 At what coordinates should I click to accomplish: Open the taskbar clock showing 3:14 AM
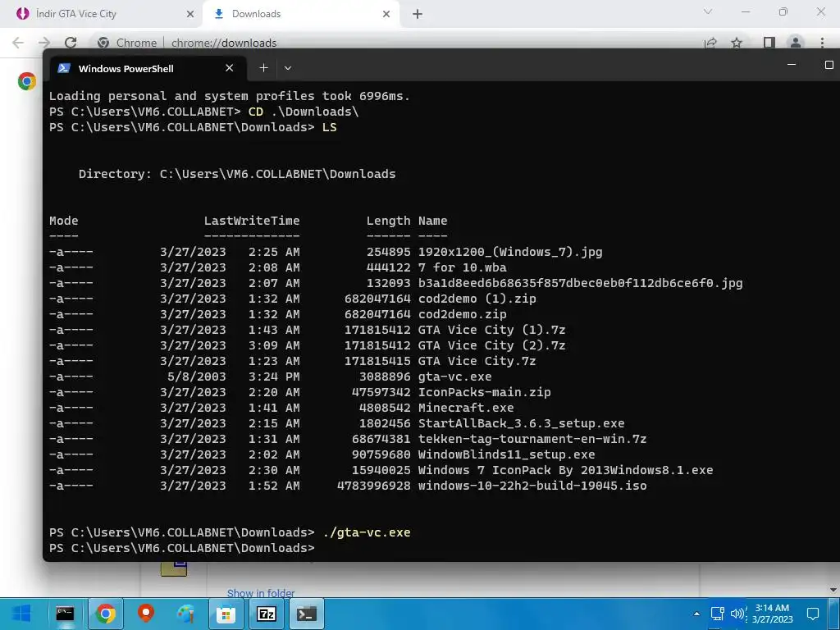(x=772, y=614)
